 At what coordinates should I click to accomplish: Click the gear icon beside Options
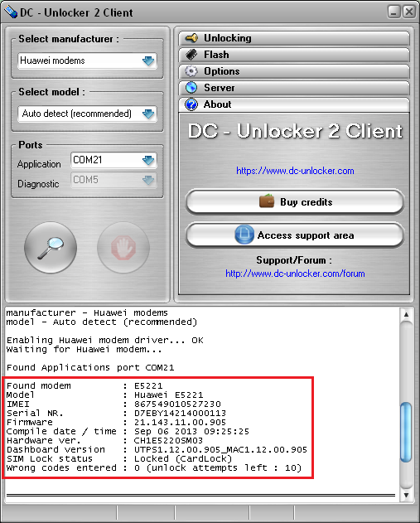pyautogui.click(x=191, y=71)
